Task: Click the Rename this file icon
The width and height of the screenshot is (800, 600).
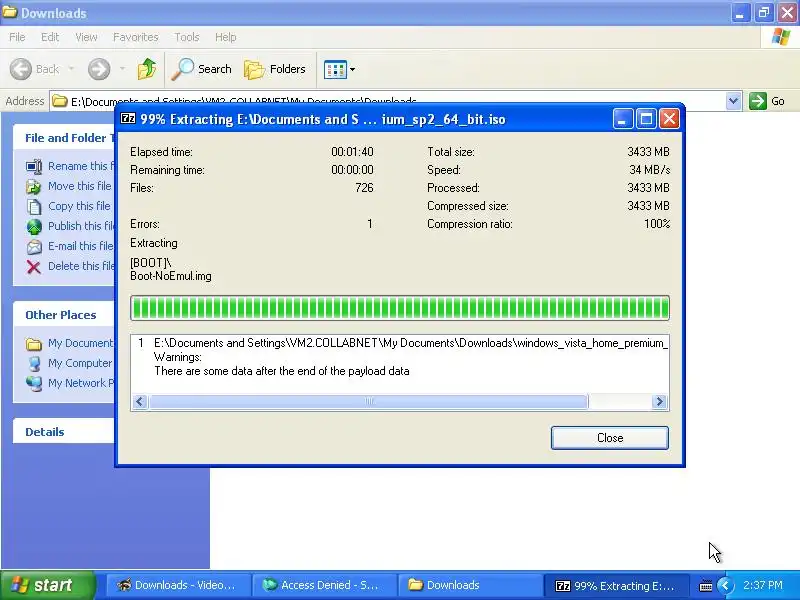Action: click(x=34, y=166)
